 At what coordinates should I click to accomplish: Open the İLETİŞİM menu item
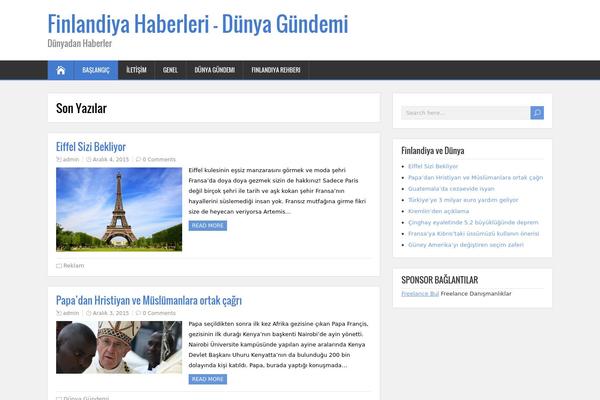(x=136, y=70)
